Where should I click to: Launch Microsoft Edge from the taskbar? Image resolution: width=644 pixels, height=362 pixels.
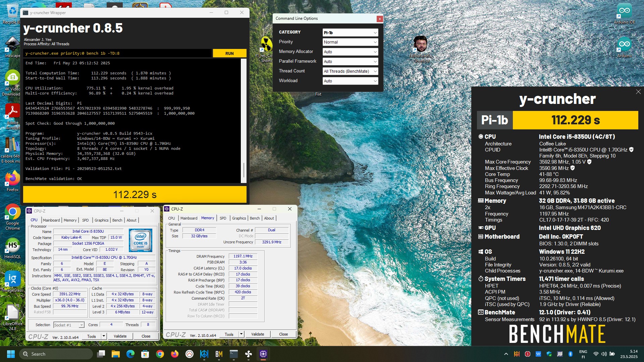click(x=130, y=354)
